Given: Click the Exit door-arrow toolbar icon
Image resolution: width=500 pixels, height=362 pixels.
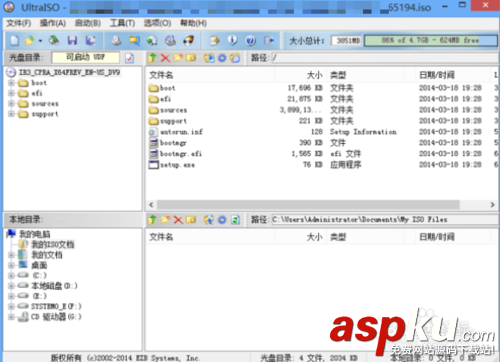Looking at the screenshot, I should (269, 41).
